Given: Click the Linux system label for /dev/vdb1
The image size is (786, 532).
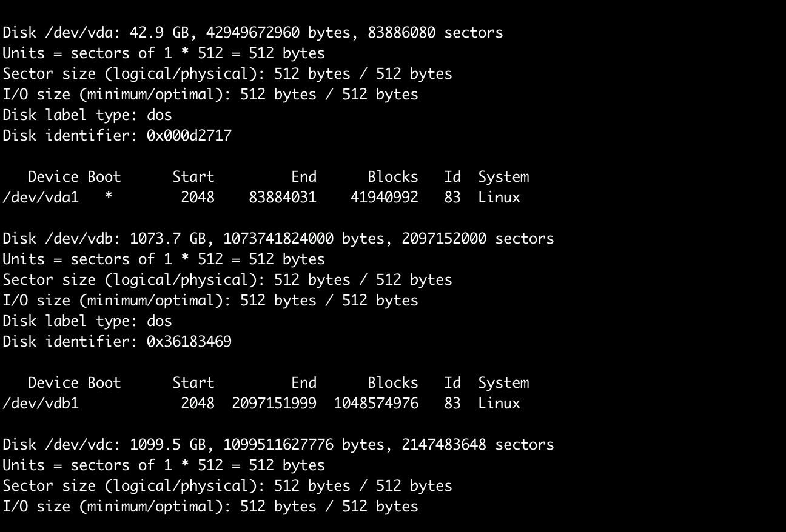Looking at the screenshot, I should [499, 404].
